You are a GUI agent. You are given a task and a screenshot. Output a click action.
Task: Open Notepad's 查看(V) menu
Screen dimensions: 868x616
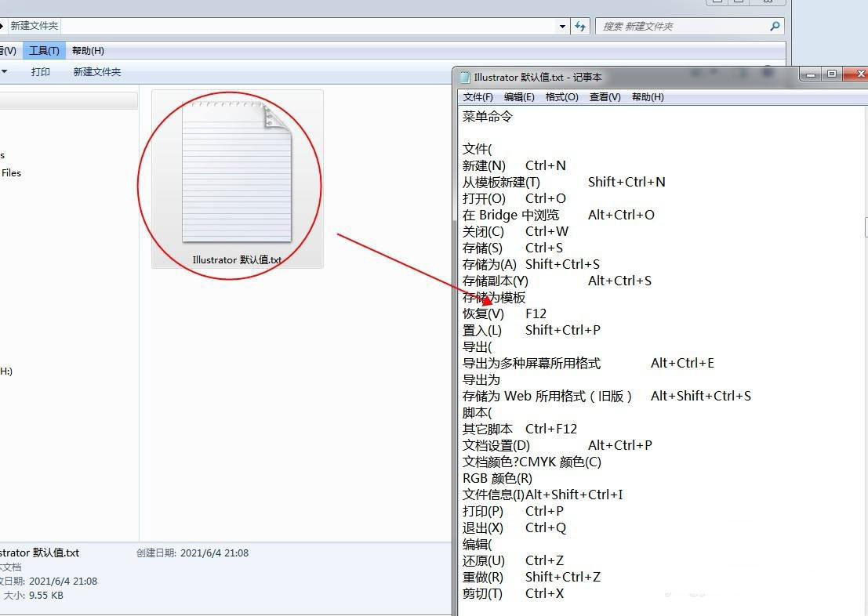coord(605,97)
